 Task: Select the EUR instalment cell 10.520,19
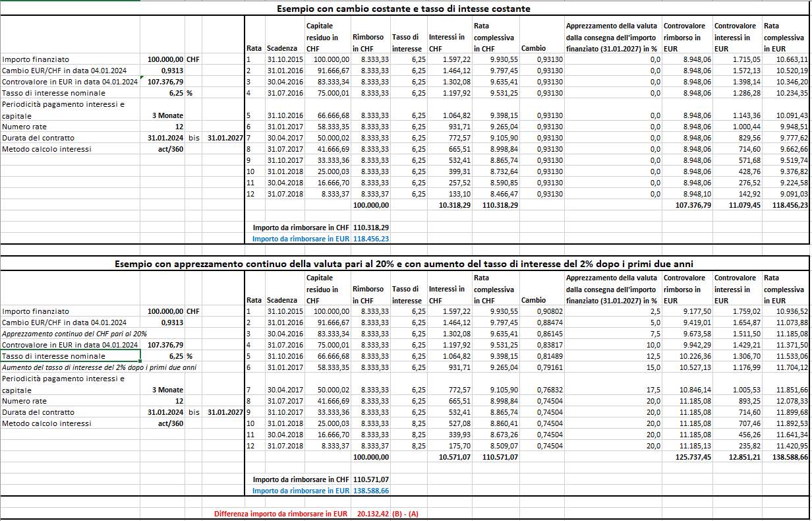(786, 71)
